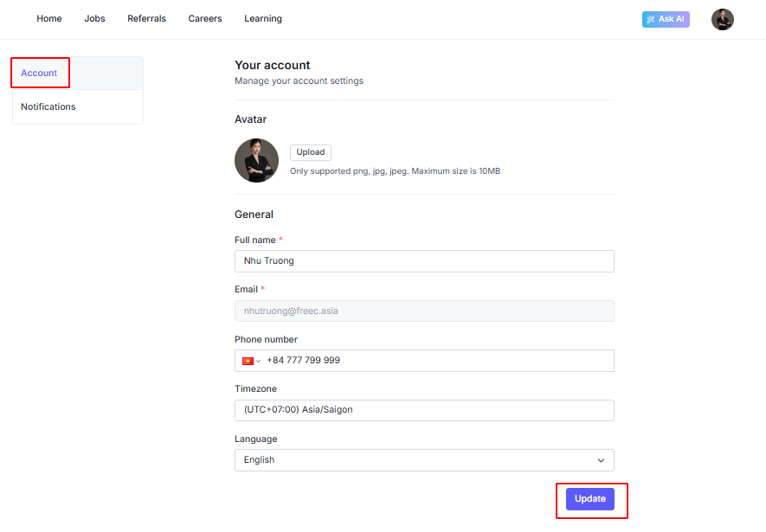Screen dimensions: 766x532
Task: Switch to the Notifications sidebar tab
Action: 78,106
